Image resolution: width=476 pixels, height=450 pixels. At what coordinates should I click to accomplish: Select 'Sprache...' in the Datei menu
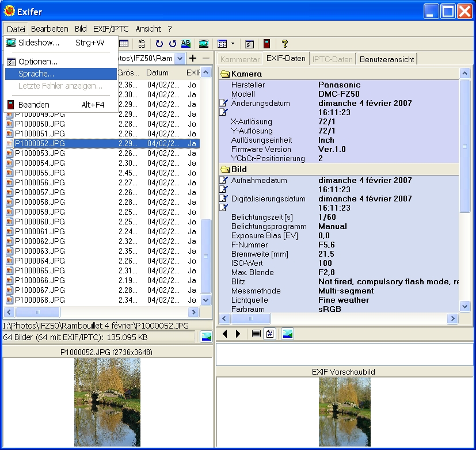pos(36,74)
